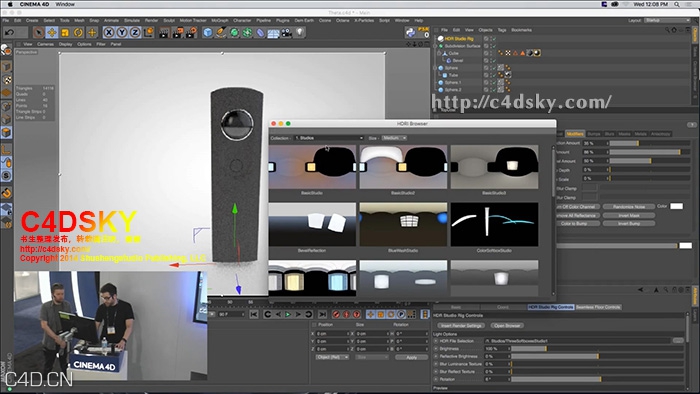Viewport: 700px width, 394px height.
Task: Open the Object Manager Tags menu
Action: [x=502, y=30]
